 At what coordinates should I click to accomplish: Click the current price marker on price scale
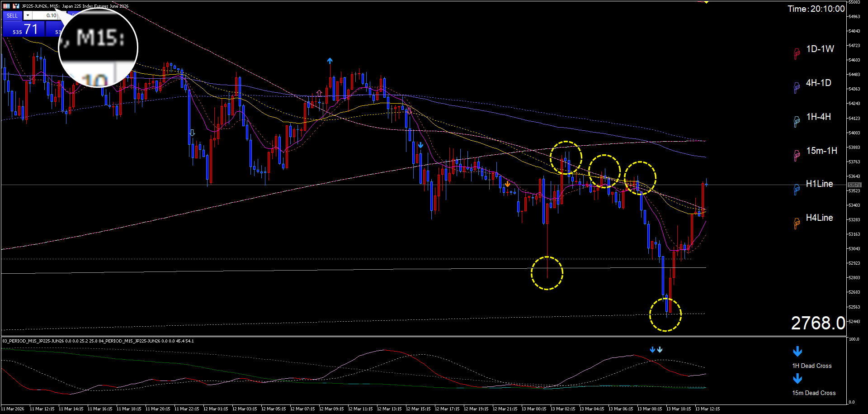tap(854, 185)
